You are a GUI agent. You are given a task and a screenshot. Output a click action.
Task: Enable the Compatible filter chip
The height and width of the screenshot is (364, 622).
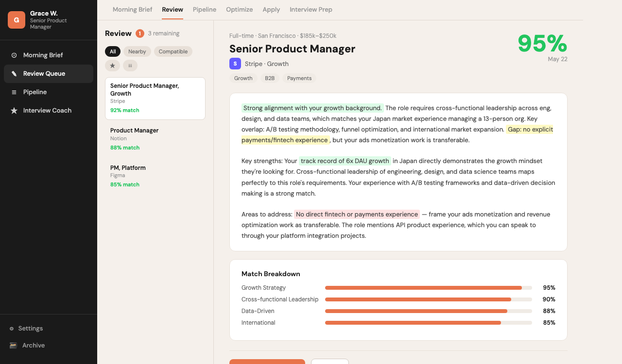173,51
